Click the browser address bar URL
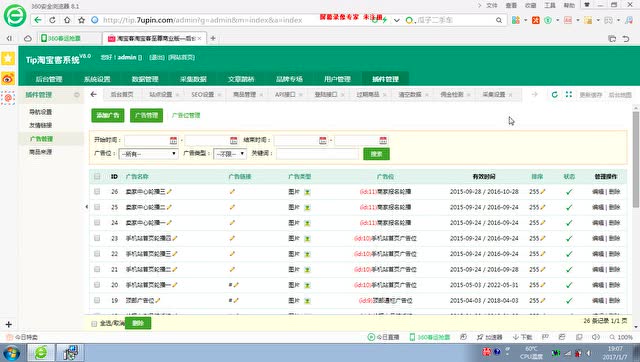The image size is (640, 362). click(x=203, y=20)
